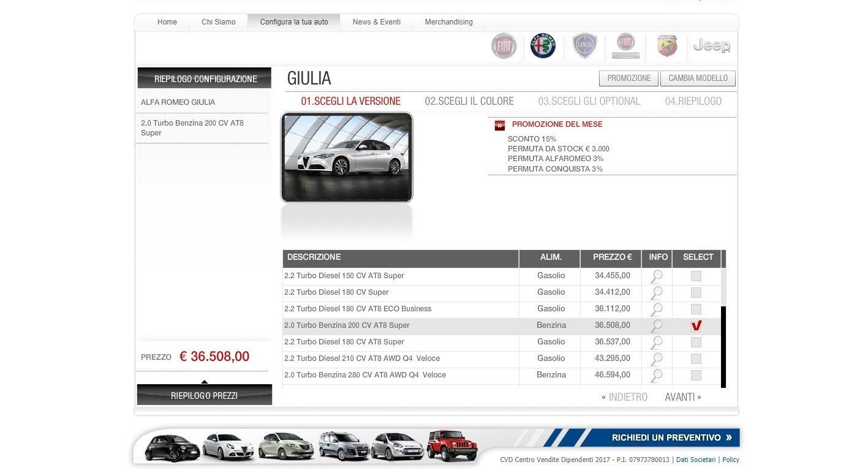
Task: Click the 43.295,00 price cell
Action: [x=611, y=359]
